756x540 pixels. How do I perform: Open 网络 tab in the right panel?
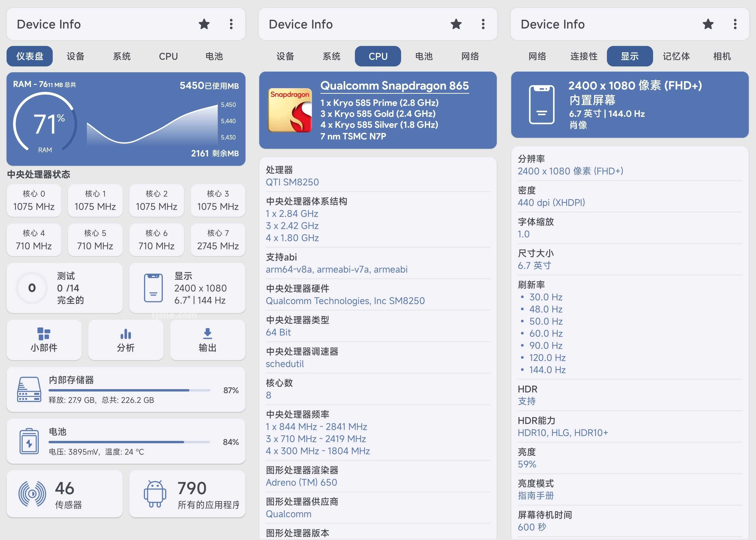point(537,56)
